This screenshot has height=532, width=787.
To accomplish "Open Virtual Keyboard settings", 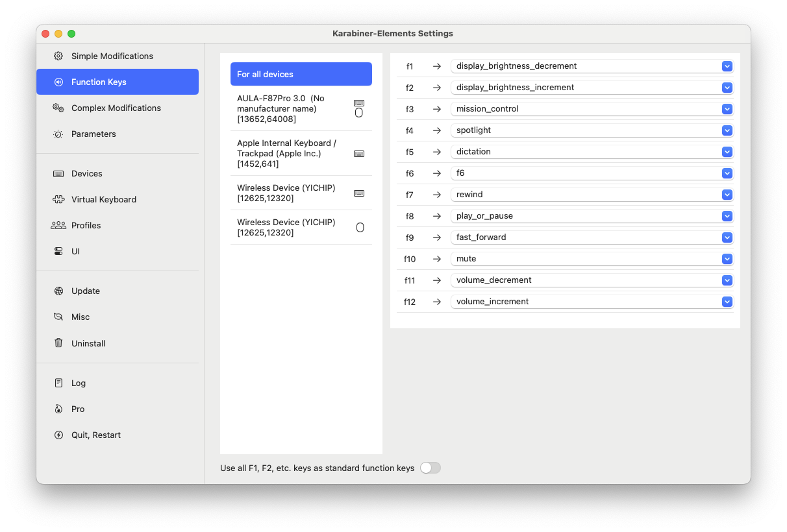I will point(118,199).
